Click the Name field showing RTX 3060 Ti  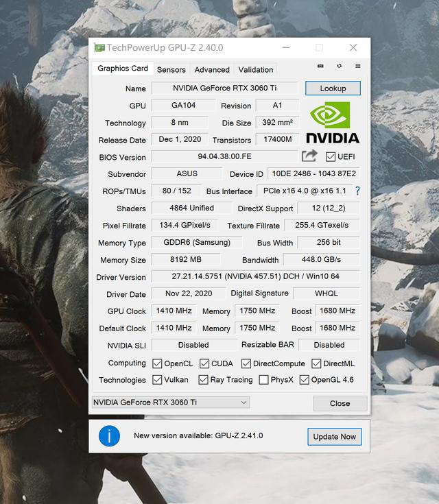(225, 88)
